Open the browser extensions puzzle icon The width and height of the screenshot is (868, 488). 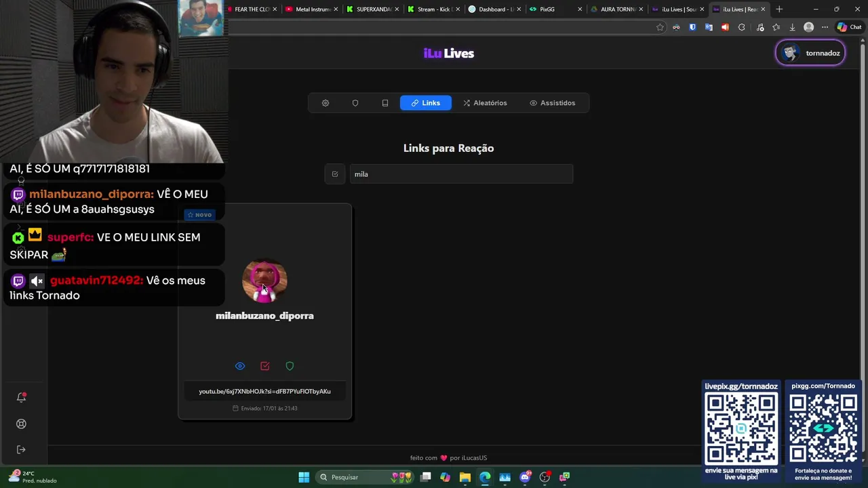tap(741, 27)
